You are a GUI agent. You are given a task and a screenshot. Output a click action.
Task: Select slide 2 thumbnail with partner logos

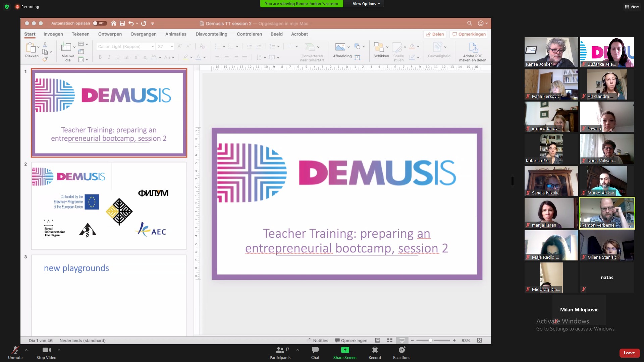click(109, 206)
